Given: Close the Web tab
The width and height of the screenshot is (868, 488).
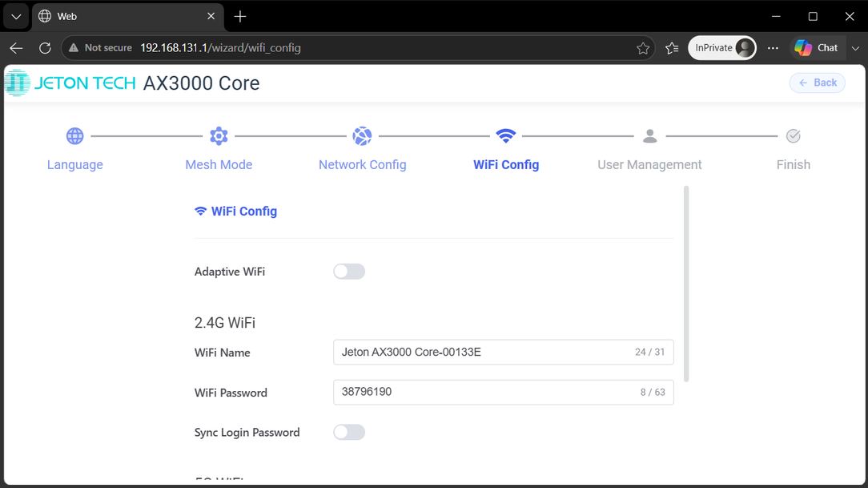Looking at the screenshot, I should (x=211, y=17).
